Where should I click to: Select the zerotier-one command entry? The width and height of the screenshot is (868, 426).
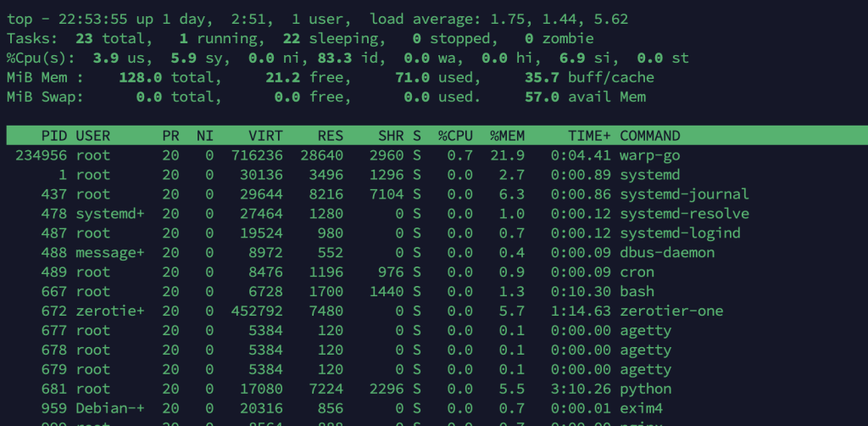[x=671, y=311]
